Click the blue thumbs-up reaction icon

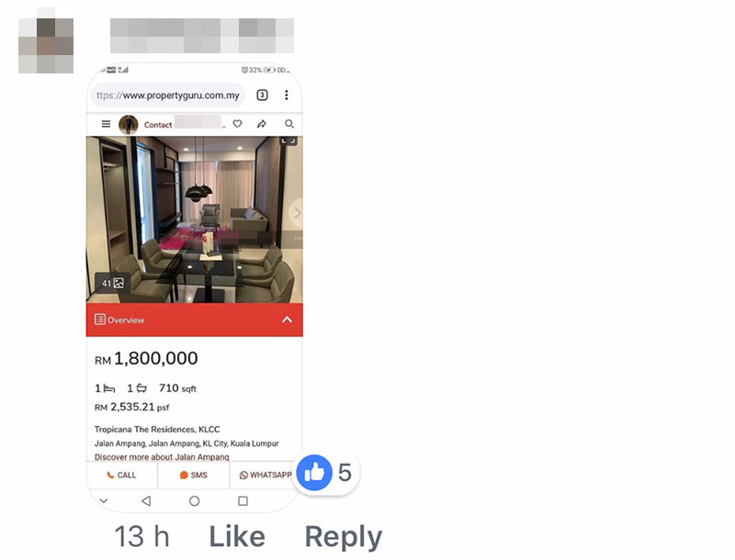click(314, 473)
